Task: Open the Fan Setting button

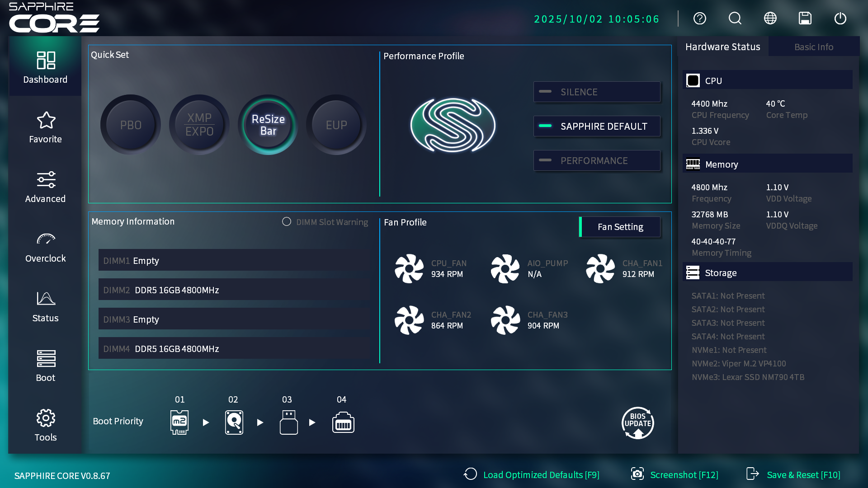Action: click(x=620, y=227)
